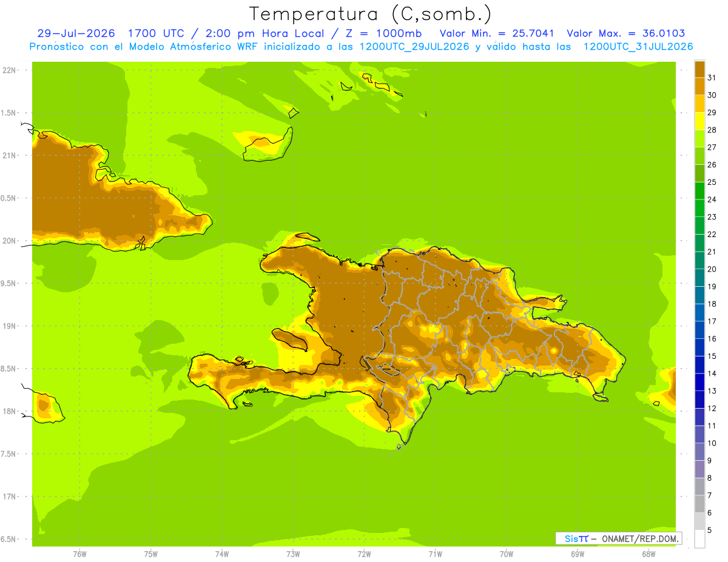Click the legend swatch between 9 and 10
Viewport: 728px width, 562px height.
(699, 452)
